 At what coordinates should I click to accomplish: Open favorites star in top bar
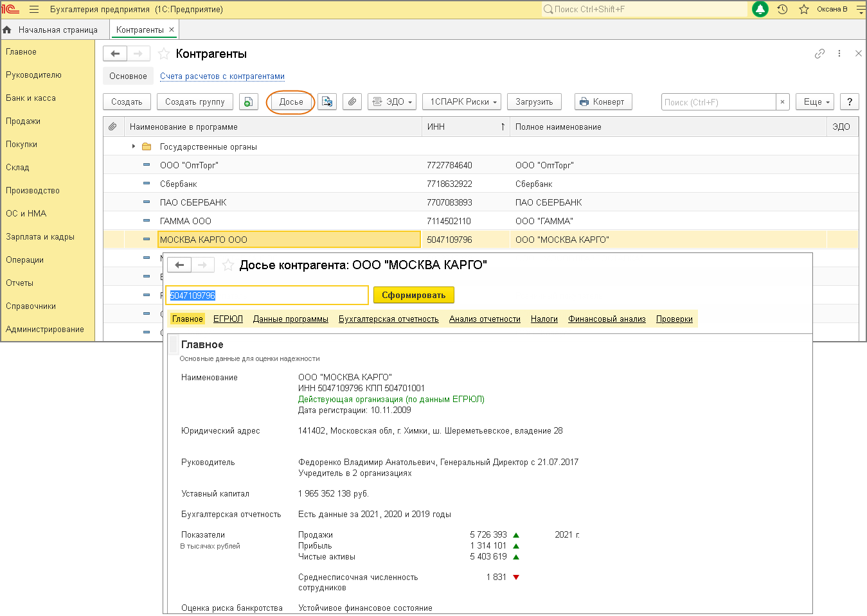(x=804, y=10)
